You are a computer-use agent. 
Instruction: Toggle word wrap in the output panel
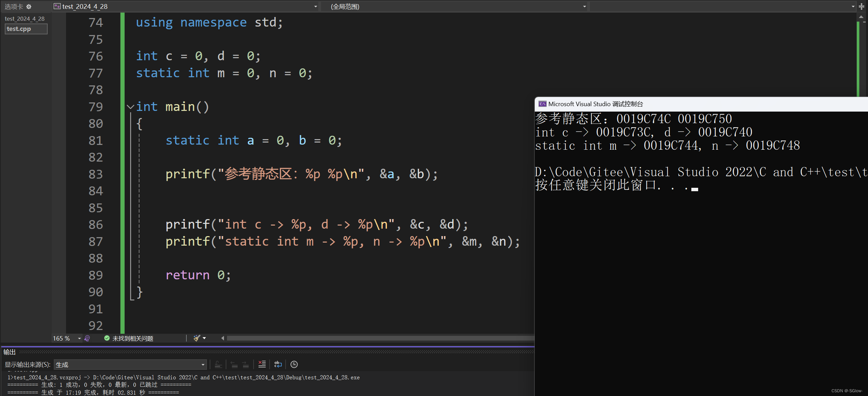pos(278,364)
